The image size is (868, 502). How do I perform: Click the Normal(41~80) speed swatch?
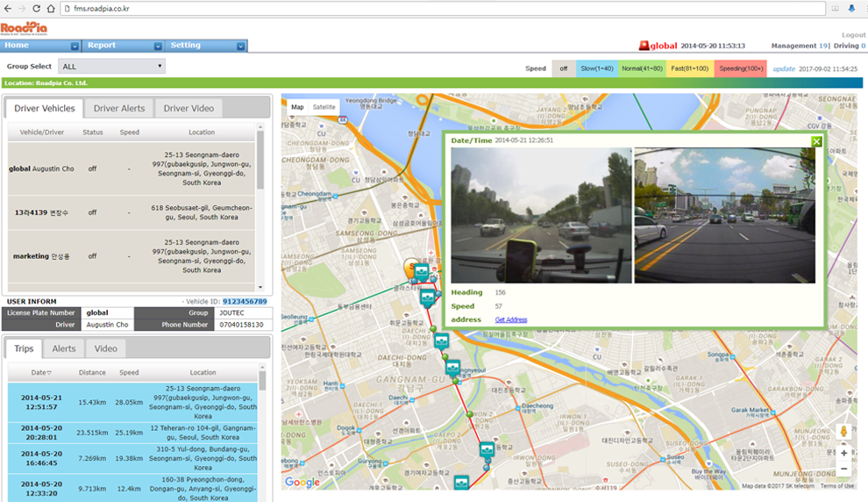(642, 68)
